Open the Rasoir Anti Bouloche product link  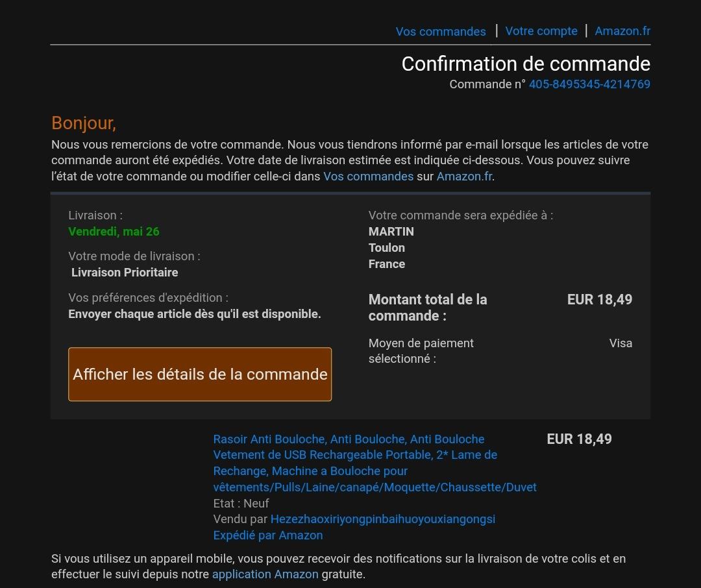[375, 463]
